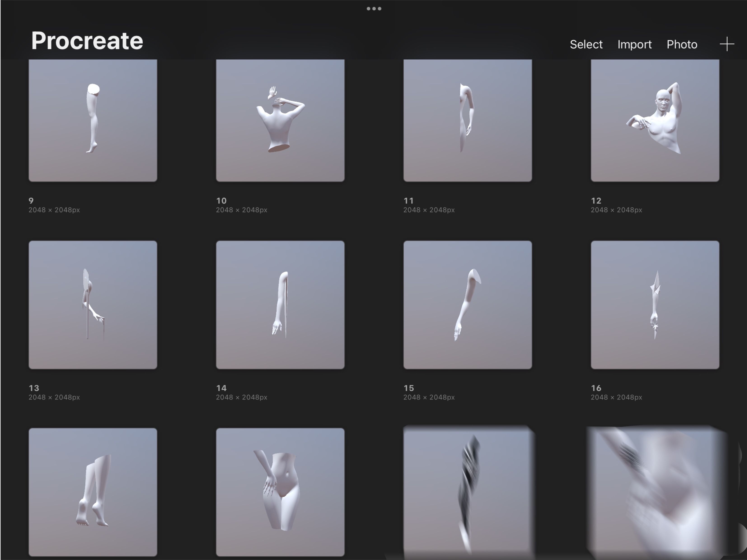Image resolution: width=747 pixels, height=560 pixels.
Task: Tap the title label 14 to rename
Action: [221, 388]
